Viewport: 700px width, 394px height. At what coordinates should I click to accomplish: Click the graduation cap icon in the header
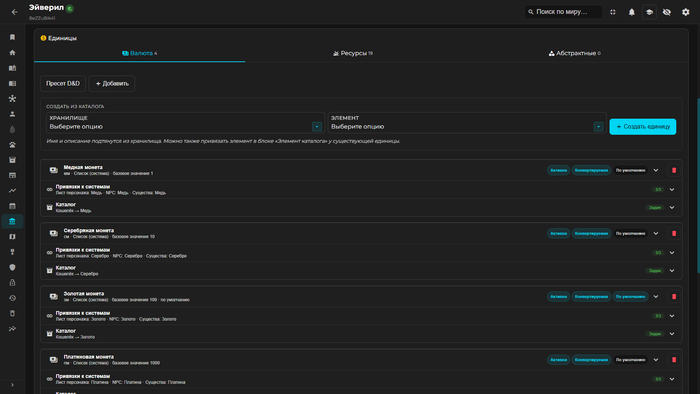pos(649,12)
